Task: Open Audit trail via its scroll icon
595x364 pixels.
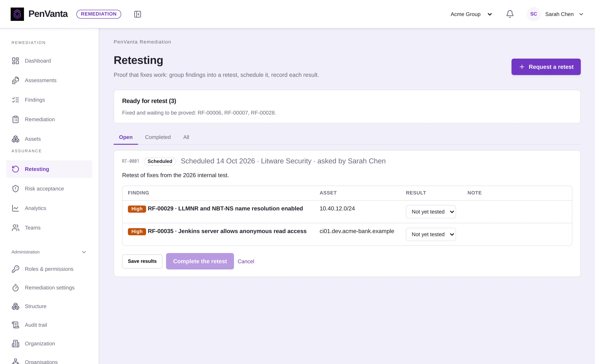Action: (16, 325)
